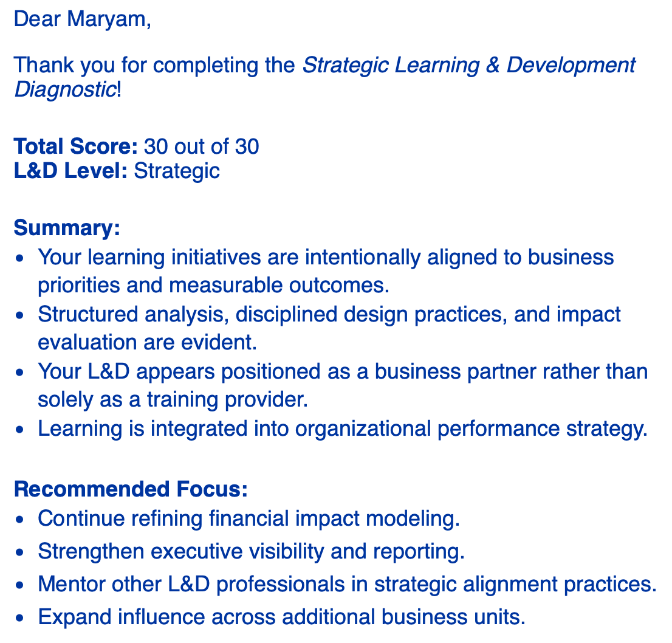Click the "Mentor other L&D professionals" bullet
The width and height of the screenshot is (672, 643).
tap(347, 584)
